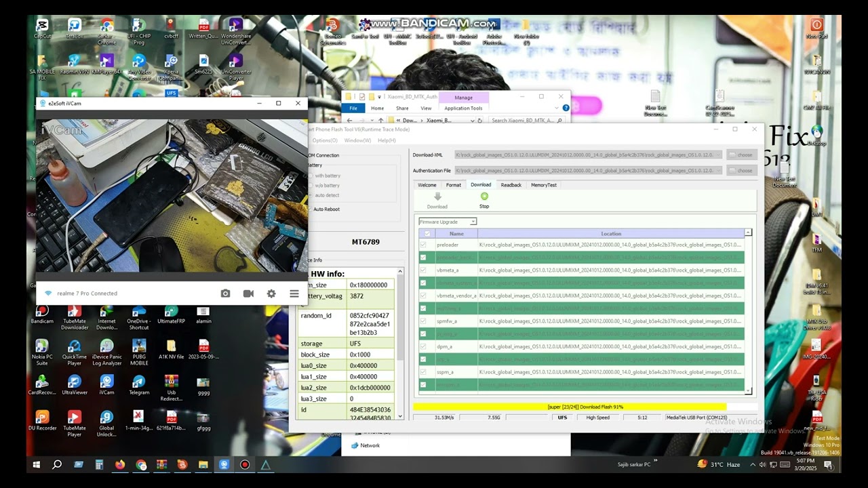Toggle the preloader row checkbox
This screenshot has width=868, height=488.
tap(423, 245)
